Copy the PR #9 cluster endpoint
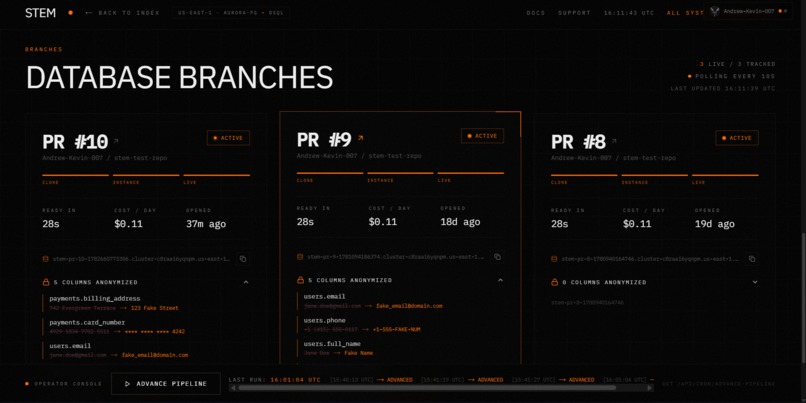Image resolution: width=806 pixels, height=403 pixels. pyautogui.click(x=497, y=257)
